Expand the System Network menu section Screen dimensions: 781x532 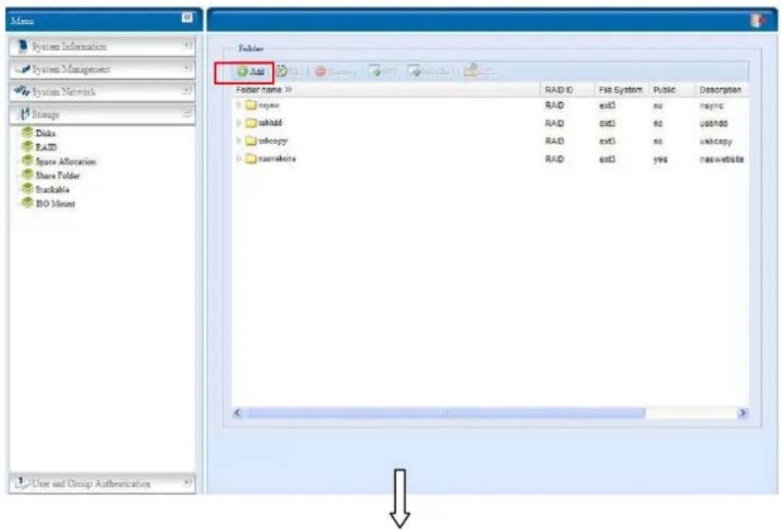tap(102, 91)
